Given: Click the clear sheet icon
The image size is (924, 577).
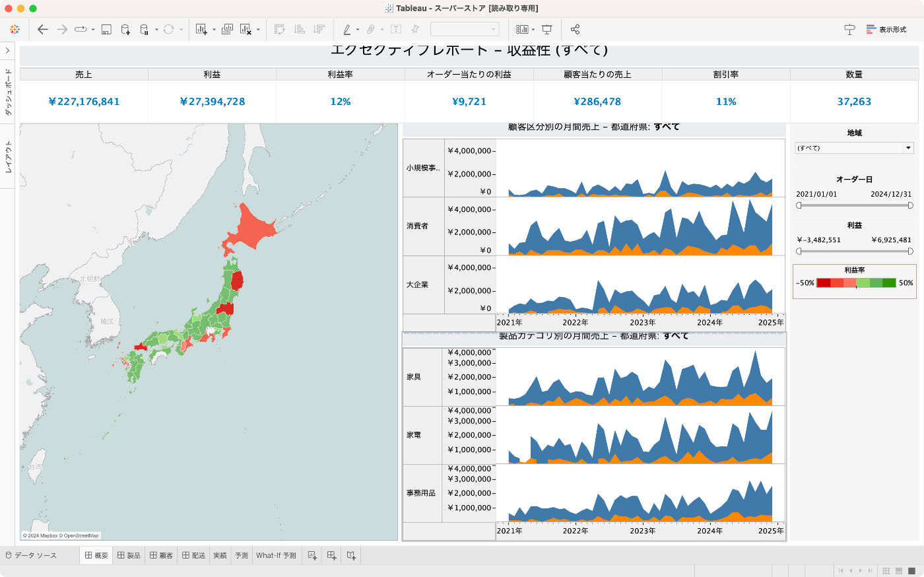Looking at the screenshot, I should point(246,29).
